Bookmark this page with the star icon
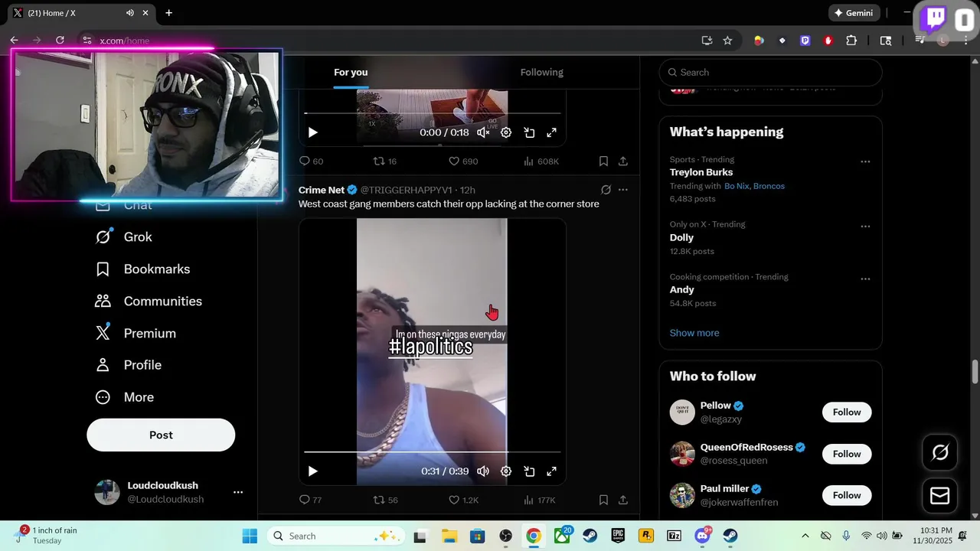 click(x=727, y=41)
